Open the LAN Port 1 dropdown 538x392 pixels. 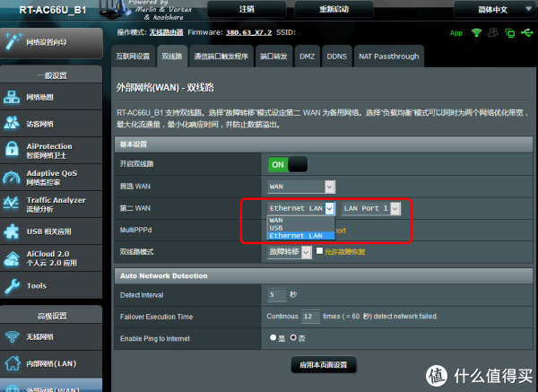click(371, 208)
